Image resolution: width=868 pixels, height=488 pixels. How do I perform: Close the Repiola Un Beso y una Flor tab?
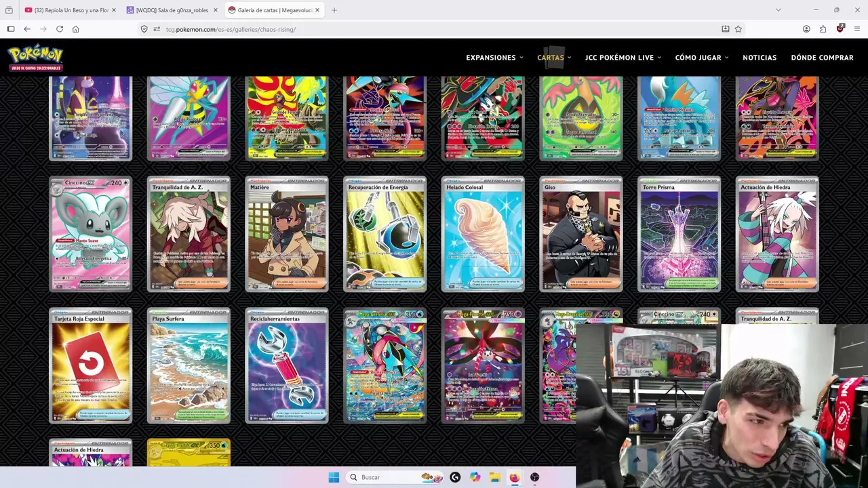(114, 10)
